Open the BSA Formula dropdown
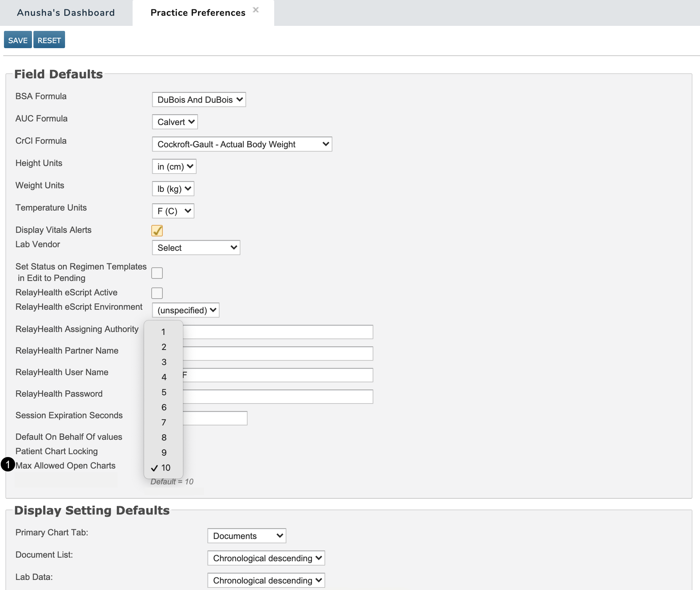The image size is (700, 590). click(199, 100)
